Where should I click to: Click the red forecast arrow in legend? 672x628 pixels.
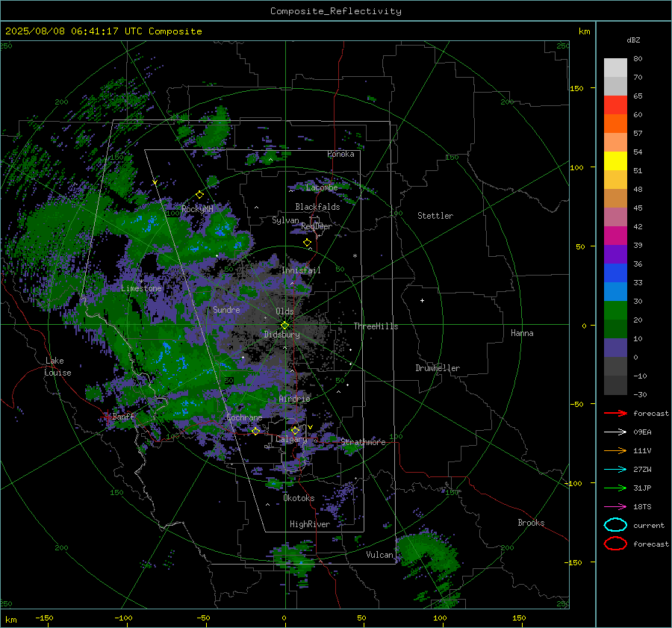point(615,413)
